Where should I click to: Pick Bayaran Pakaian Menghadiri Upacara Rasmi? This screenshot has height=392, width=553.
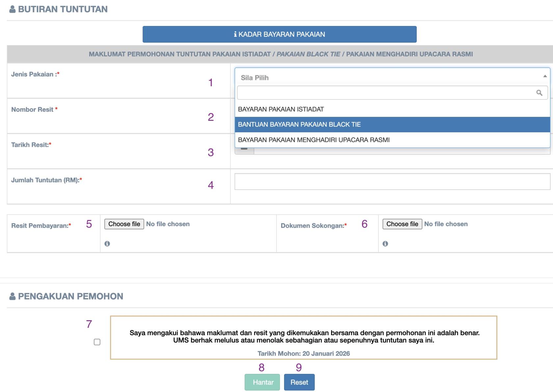[x=313, y=140]
